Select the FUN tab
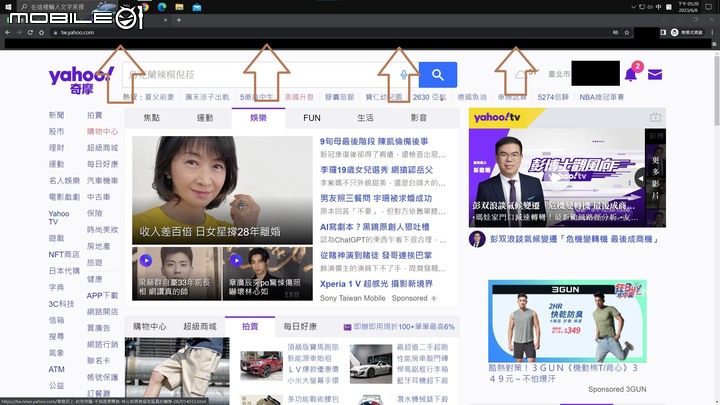 pyautogui.click(x=312, y=118)
